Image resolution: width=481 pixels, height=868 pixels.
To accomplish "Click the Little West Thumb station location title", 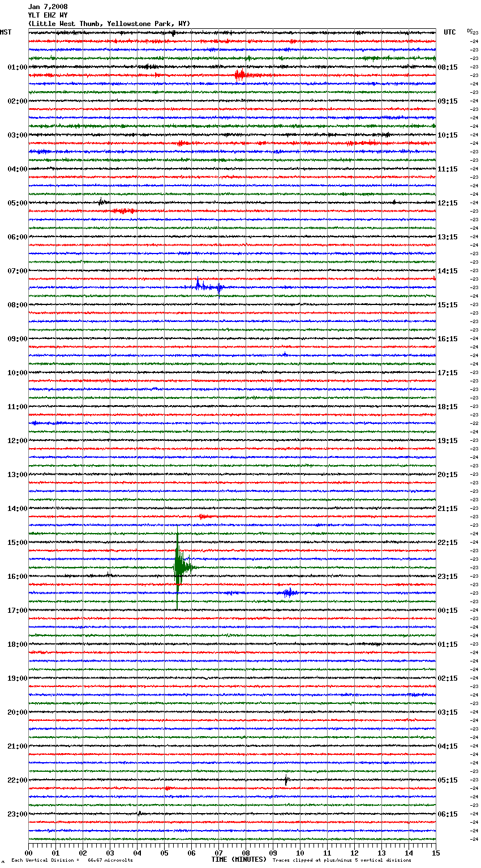I will (x=109, y=24).
